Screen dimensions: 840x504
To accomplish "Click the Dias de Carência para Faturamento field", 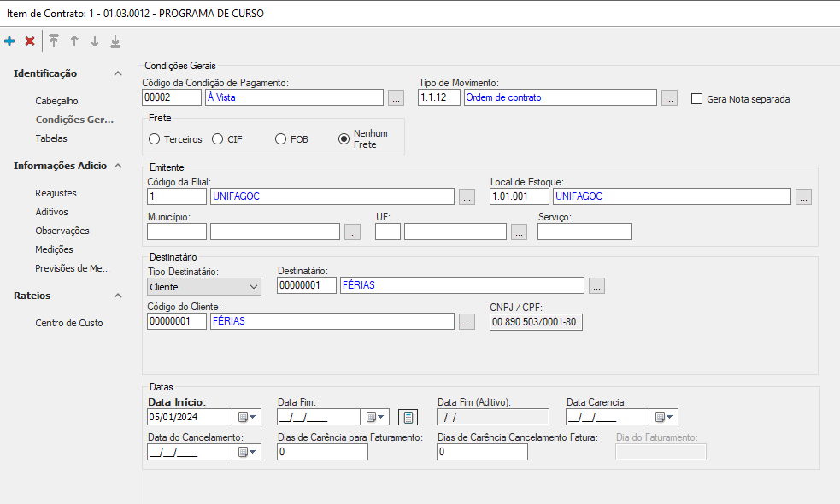I will tap(323, 452).
